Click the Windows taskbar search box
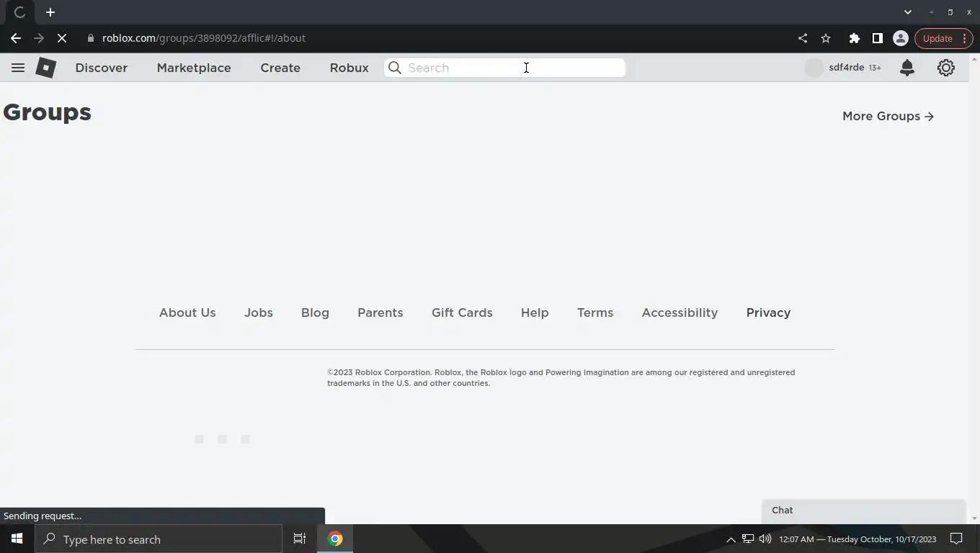This screenshot has width=980, height=553. [x=159, y=539]
